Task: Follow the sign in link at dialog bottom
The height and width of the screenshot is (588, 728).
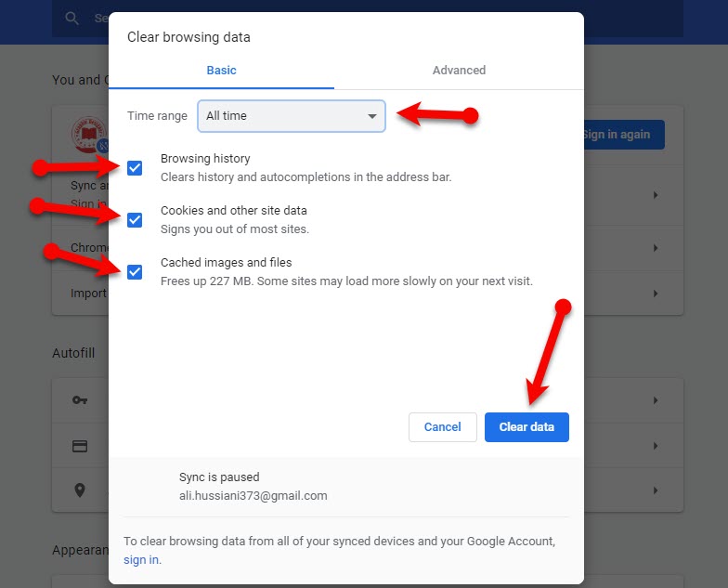Action: (x=141, y=560)
